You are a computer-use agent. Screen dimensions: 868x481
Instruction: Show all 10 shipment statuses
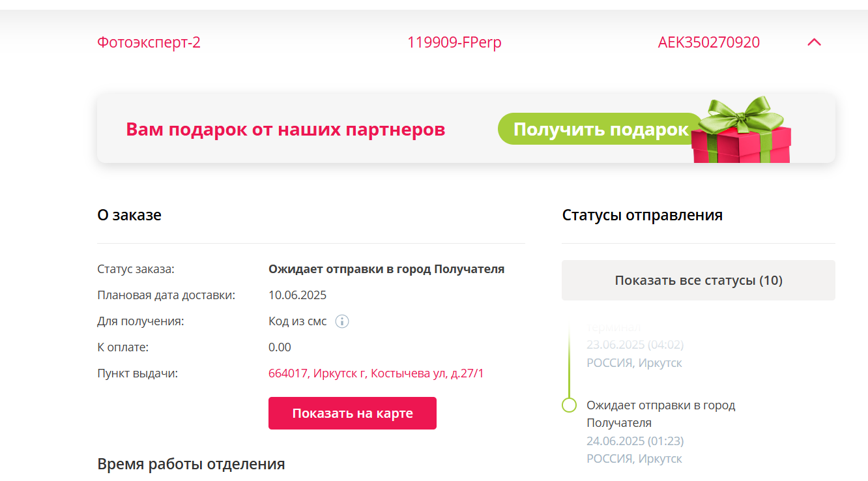[x=699, y=280]
